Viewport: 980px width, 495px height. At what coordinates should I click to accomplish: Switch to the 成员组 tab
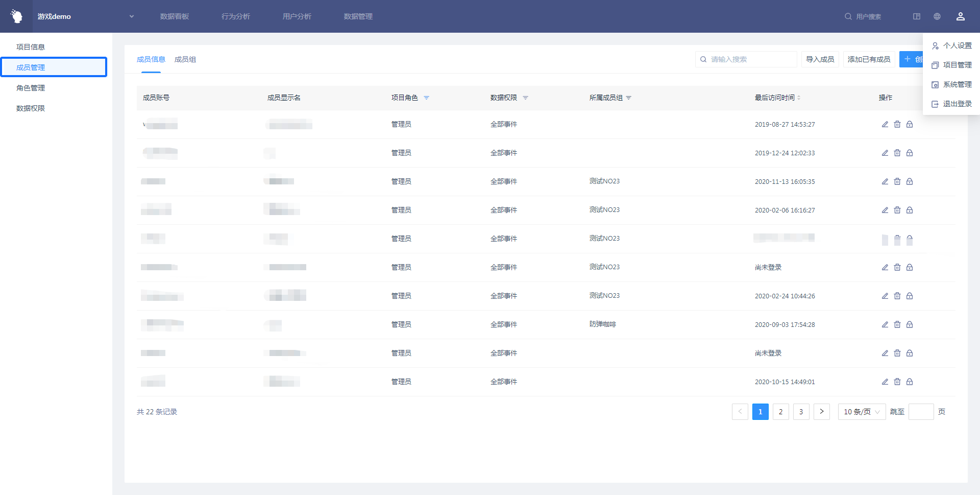(185, 59)
